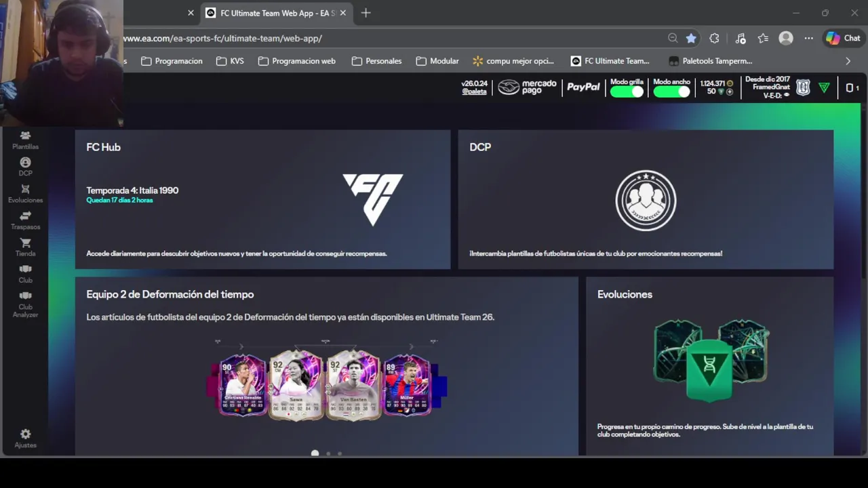Open the music note extension icon
868x488 pixels.
pyautogui.click(x=741, y=39)
